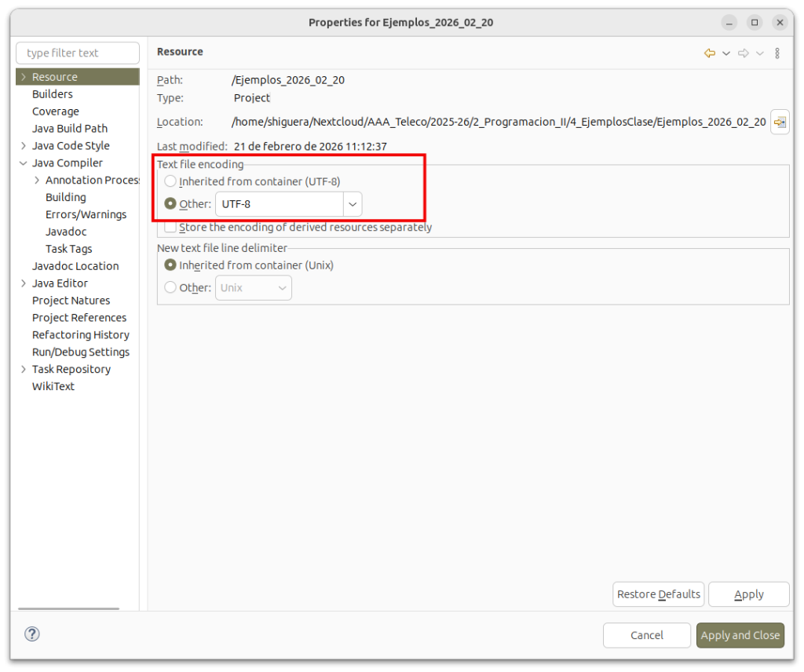Enable store encoding of derived resources separately

coord(170,228)
